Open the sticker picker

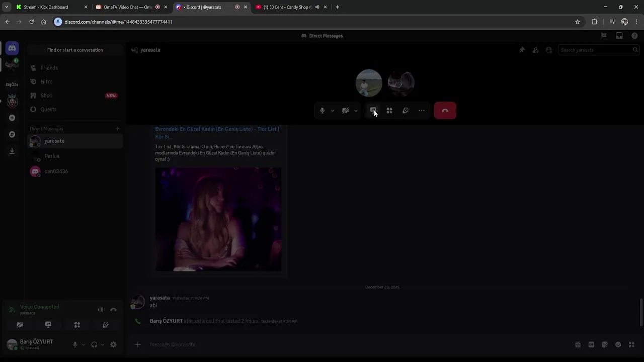(605, 344)
